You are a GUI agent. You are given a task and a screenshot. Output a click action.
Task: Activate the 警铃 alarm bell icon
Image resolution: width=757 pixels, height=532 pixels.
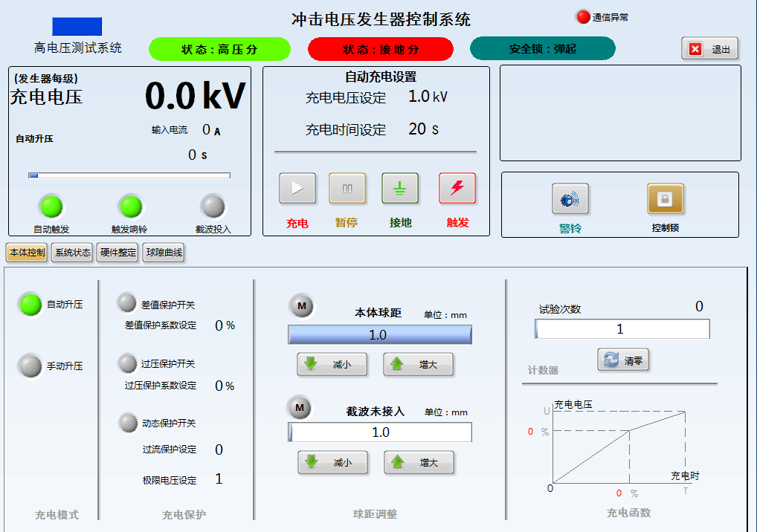pos(570,199)
